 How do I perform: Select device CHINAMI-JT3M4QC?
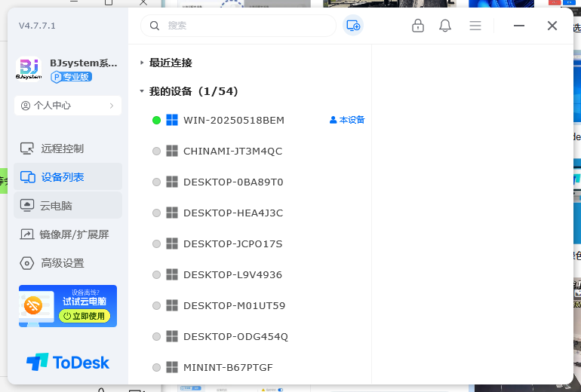[232, 151]
